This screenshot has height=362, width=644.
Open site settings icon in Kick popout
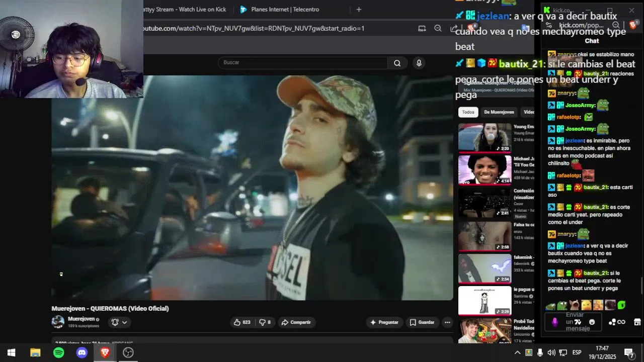coord(549,25)
